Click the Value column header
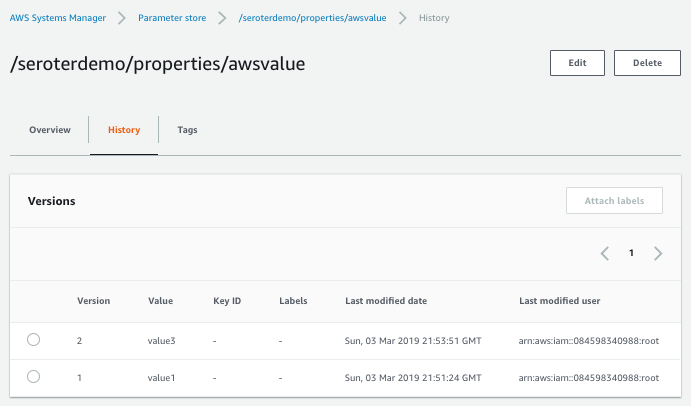This screenshot has height=406, width=691. (160, 300)
